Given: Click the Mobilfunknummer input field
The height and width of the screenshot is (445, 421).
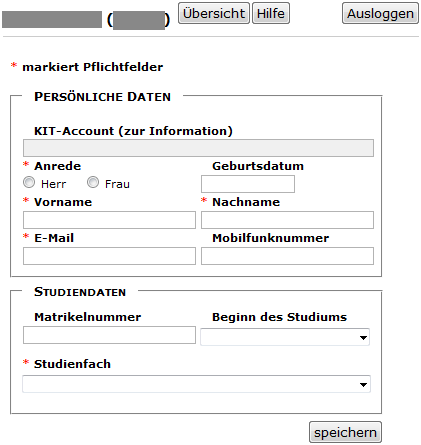Looking at the screenshot, I should click(287, 256).
